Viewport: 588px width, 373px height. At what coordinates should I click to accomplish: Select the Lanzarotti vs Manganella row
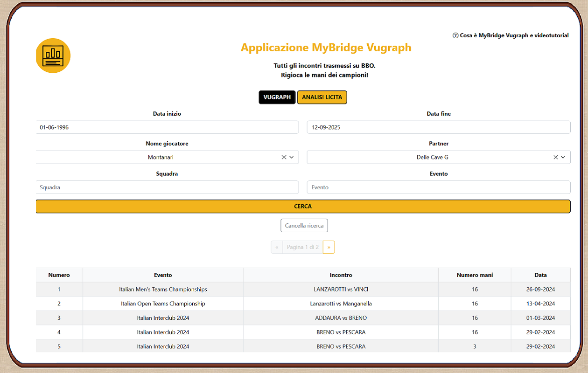pos(341,304)
